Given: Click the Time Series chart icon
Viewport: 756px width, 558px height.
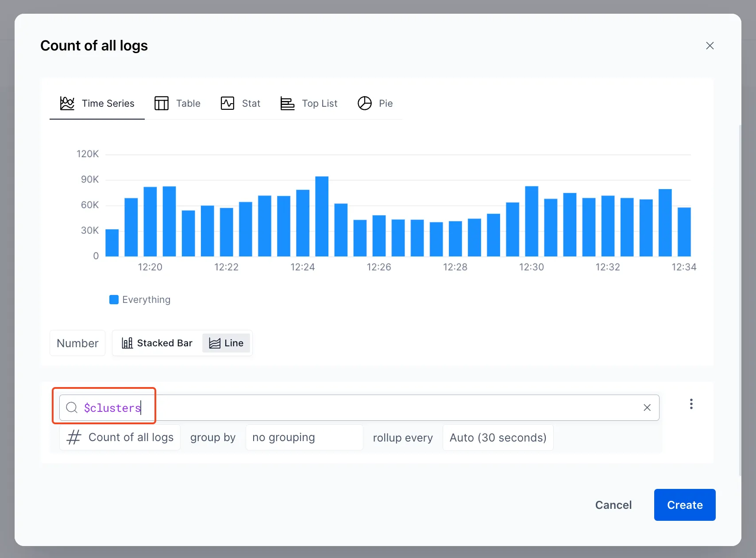Looking at the screenshot, I should pos(67,103).
